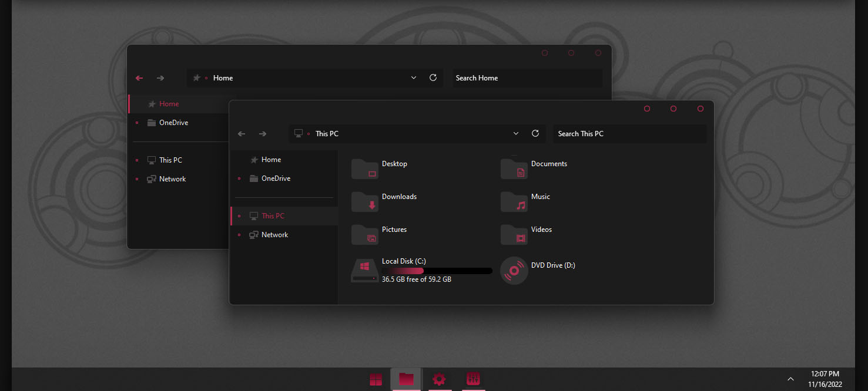Expand the Home window's address bar dropdown
Image resolution: width=868 pixels, height=391 pixels.
pyautogui.click(x=413, y=77)
